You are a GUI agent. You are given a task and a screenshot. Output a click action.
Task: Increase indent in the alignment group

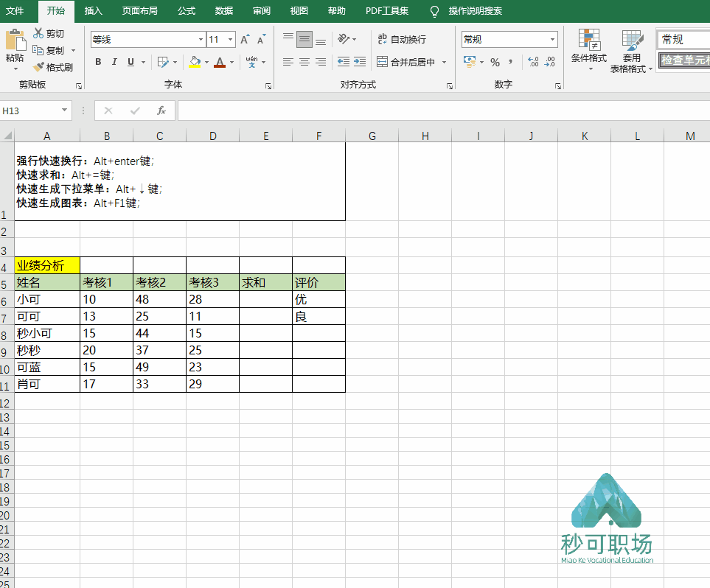coord(360,62)
